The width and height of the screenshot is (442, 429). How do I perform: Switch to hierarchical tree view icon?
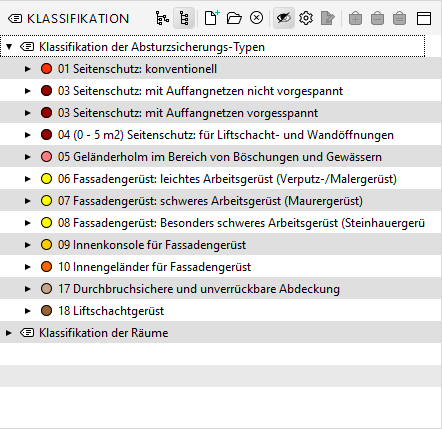162,18
